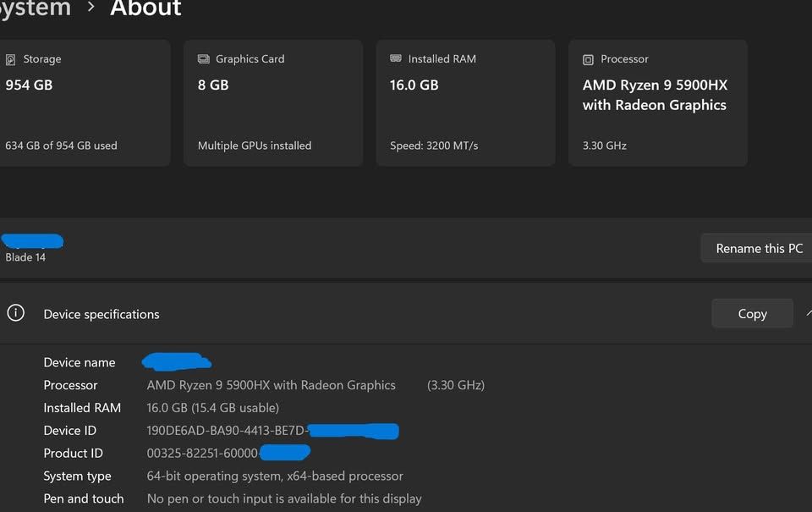Click the Blade 14 model label
Viewport: 812px width, 512px height.
point(25,257)
